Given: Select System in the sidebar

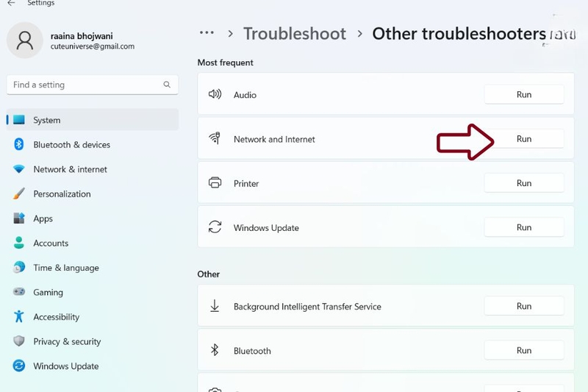Looking at the screenshot, I should point(93,120).
